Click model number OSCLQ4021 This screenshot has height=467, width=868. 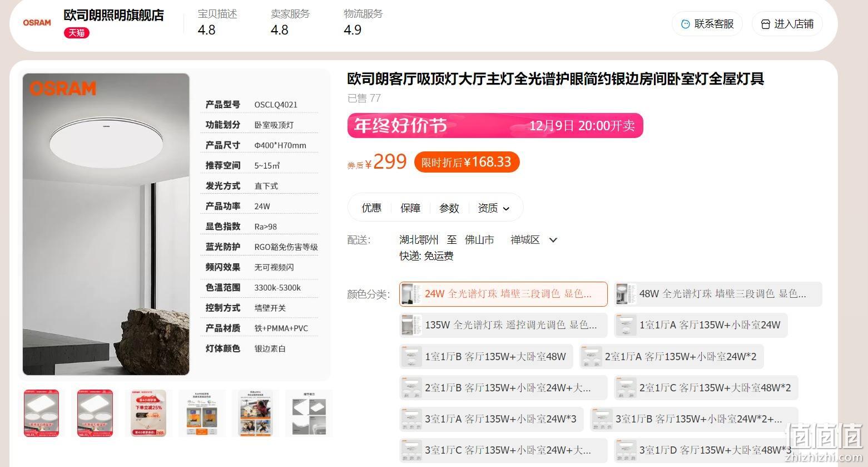[x=276, y=105]
